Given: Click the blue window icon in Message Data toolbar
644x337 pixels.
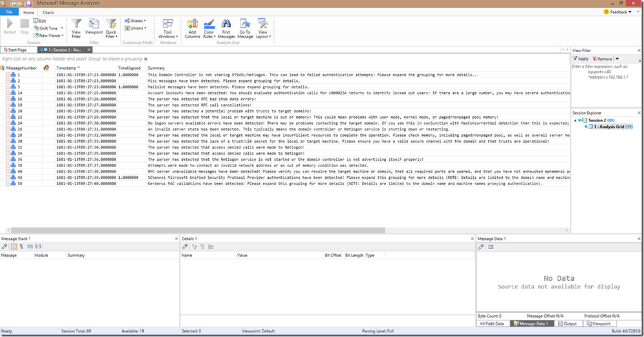Looking at the screenshot, I should tap(491, 247).
